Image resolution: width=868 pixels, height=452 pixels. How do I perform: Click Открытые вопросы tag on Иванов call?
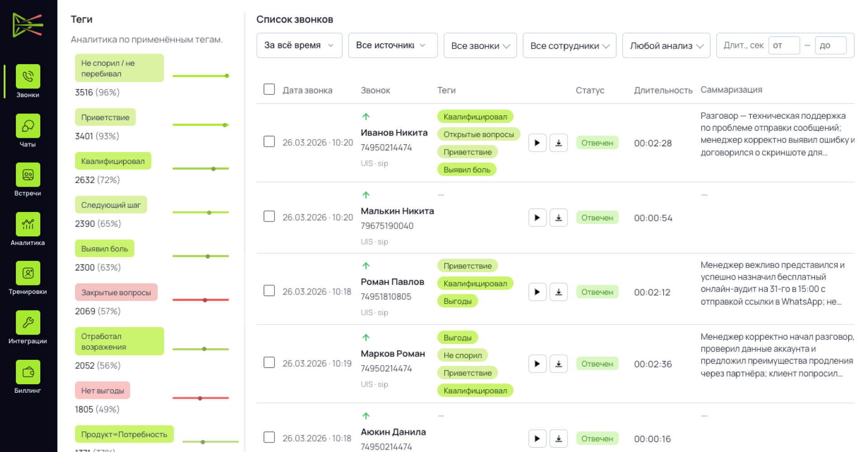pos(479,134)
